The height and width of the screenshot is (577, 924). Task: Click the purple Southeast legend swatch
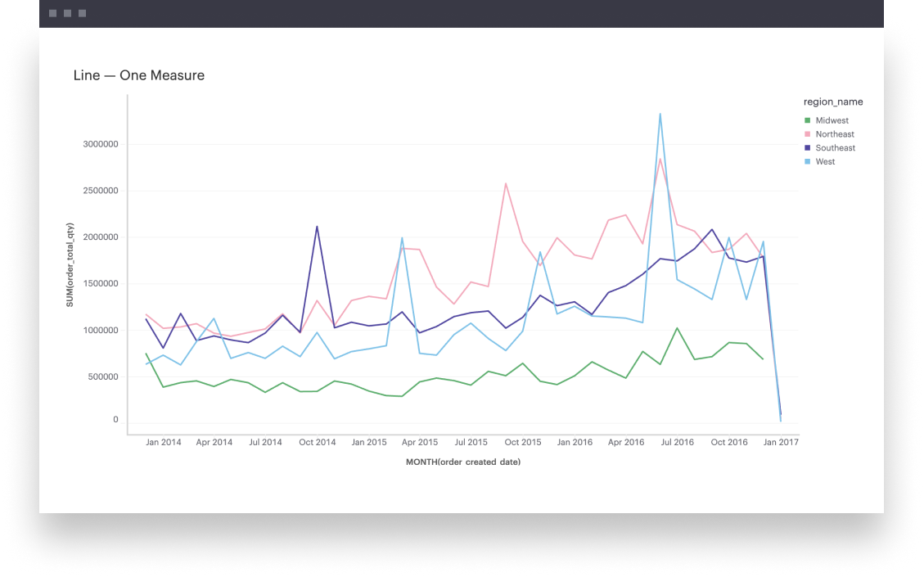807,148
